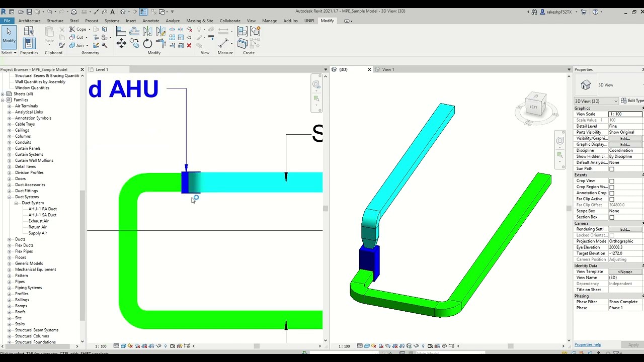The width and height of the screenshot is (644, 362).
Task: Open the Select dropdown under Modify
Action: pyautogui.click(x=9, y=53)
